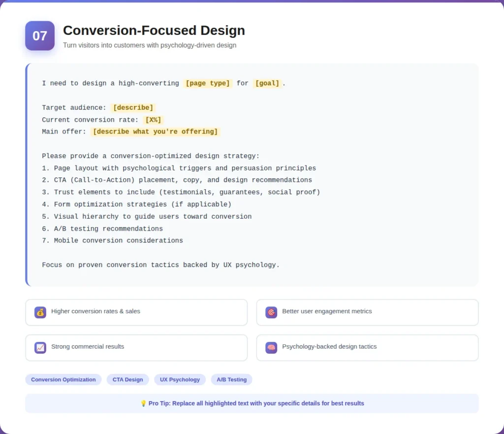Click the Higher conversion rates & sales card
This screenshot has width=504, height=434.
[x=136, y=312]
